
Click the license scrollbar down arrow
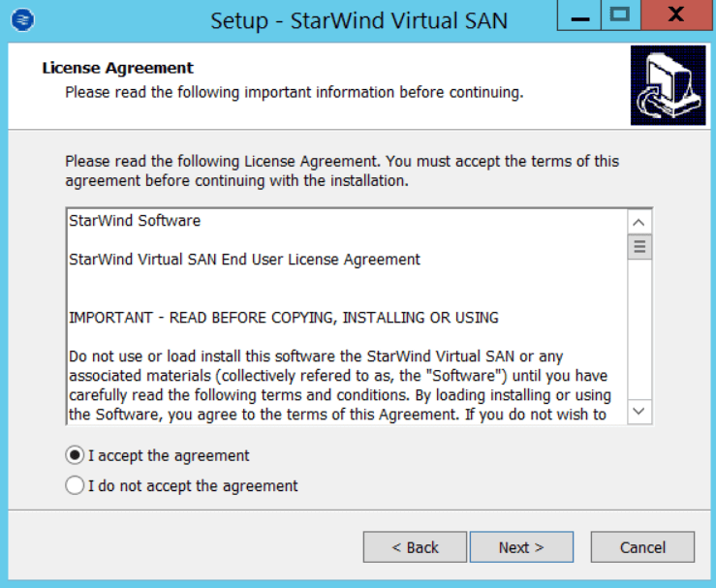coord(639,412)
